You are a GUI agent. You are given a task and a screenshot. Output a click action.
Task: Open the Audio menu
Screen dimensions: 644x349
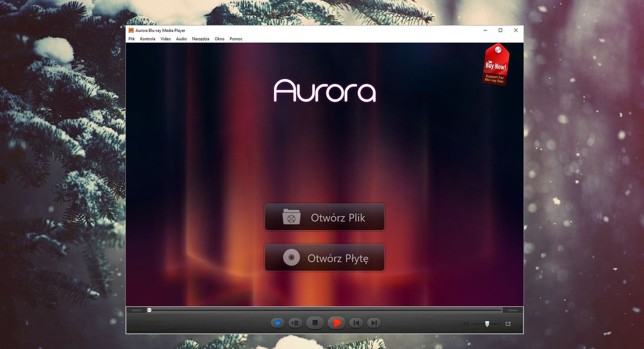(181, 39)
